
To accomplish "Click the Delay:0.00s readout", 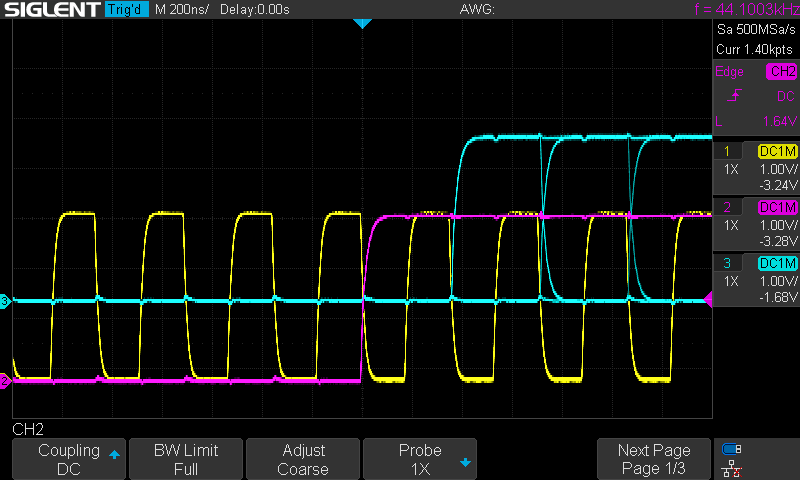I will point(255,9).
